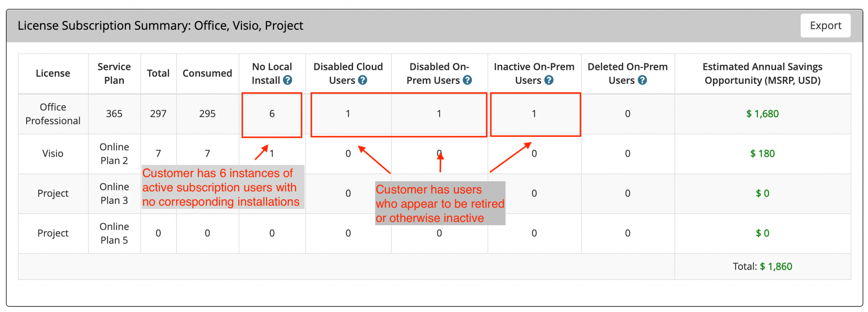Click the Export button
The height and width of the screenshot is (312, 868).
(x=825, y=25)
